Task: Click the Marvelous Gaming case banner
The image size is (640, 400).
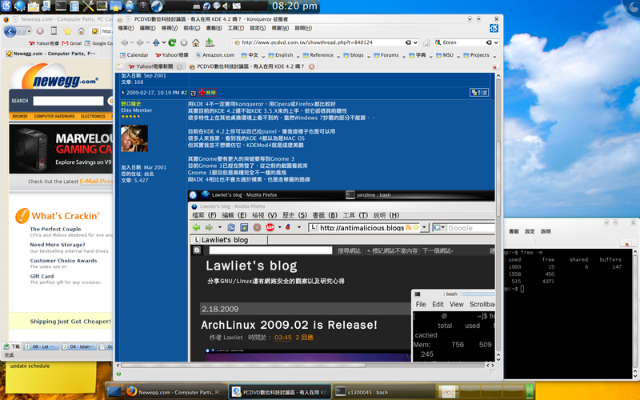Action: pos(61,149)
